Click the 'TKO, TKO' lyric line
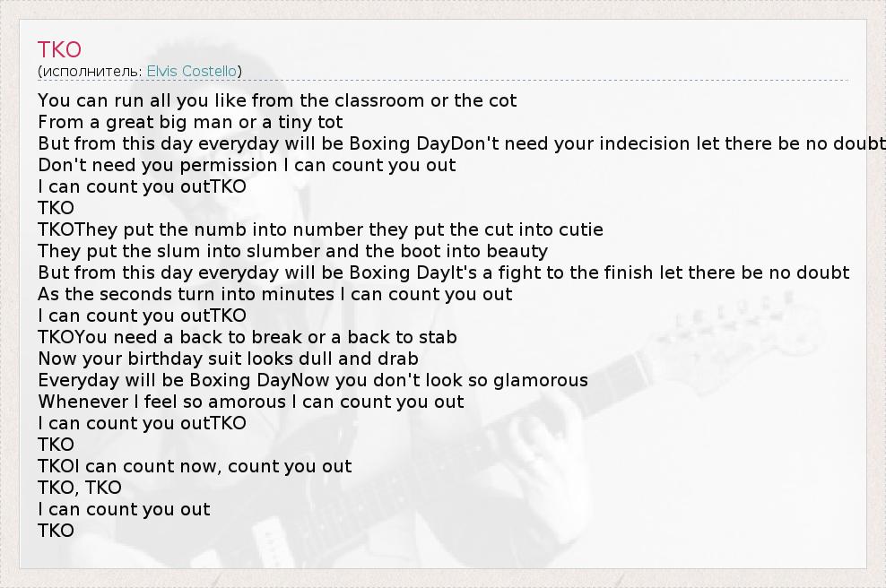The width and height of the screenshot is (886, 588). click(x=80, y=488)
